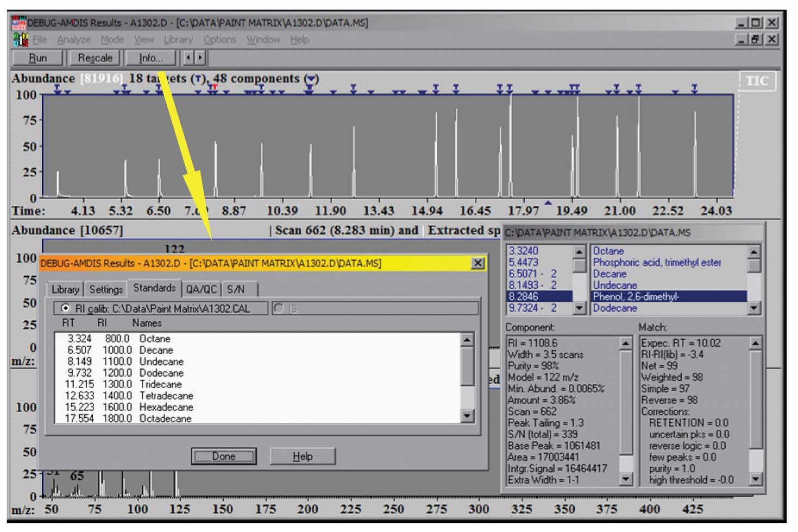Click the Rescale button
The width and height of the screenshot is (798, 532).
coord(95,58)
